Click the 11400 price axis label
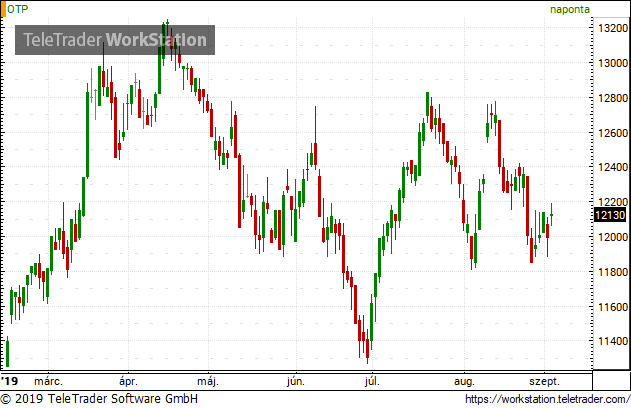 [x=613, y=341]
